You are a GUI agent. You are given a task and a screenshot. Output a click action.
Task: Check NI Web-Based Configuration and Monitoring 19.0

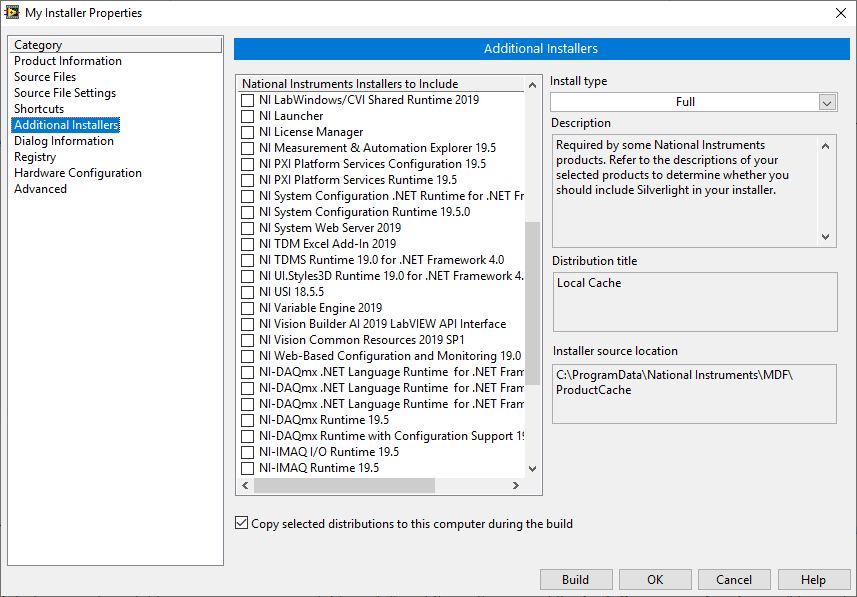tap(248, 356)
